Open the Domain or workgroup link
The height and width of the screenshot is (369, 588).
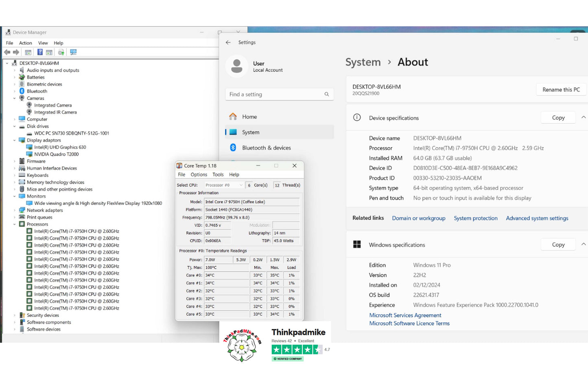(x=419, y=218)
